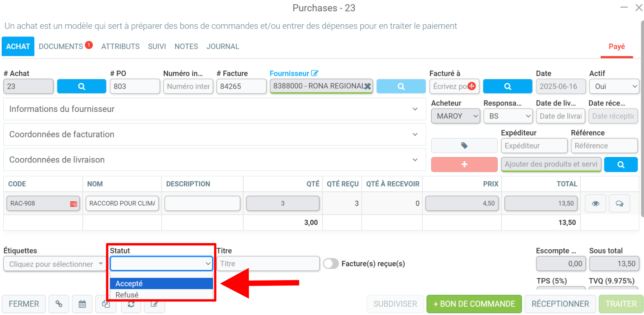Open the calendar icon in bottom toolbar
Viewport: 644px width, 315px height.
tap(82, 304)
